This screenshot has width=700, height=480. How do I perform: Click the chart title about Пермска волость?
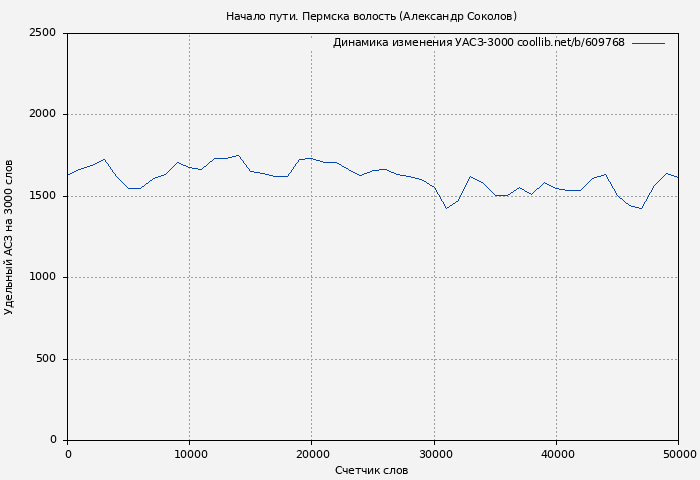click(x=371, y=16)
